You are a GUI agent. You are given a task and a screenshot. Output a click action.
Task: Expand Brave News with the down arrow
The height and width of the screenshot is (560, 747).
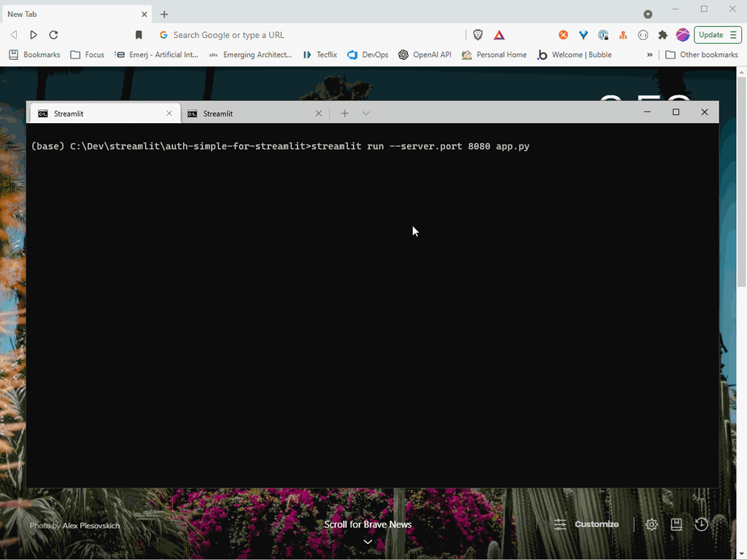click(368, 542)
